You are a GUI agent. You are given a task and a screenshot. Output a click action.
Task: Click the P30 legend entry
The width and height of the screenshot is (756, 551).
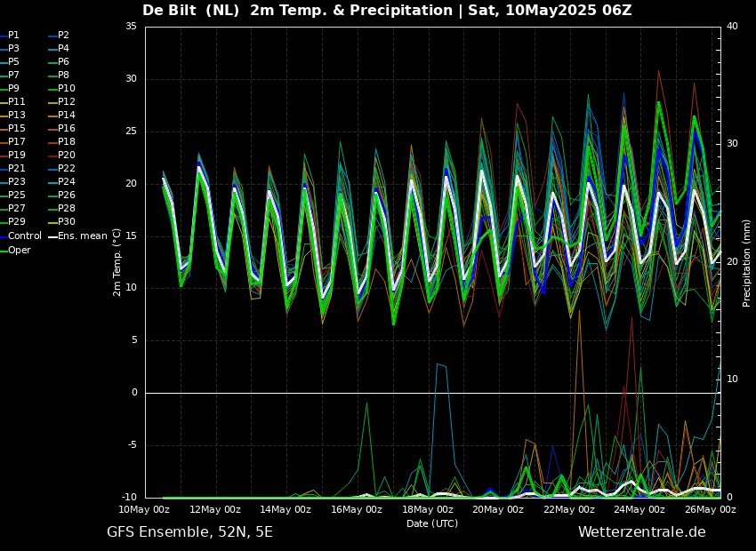(x=67, y=222)
